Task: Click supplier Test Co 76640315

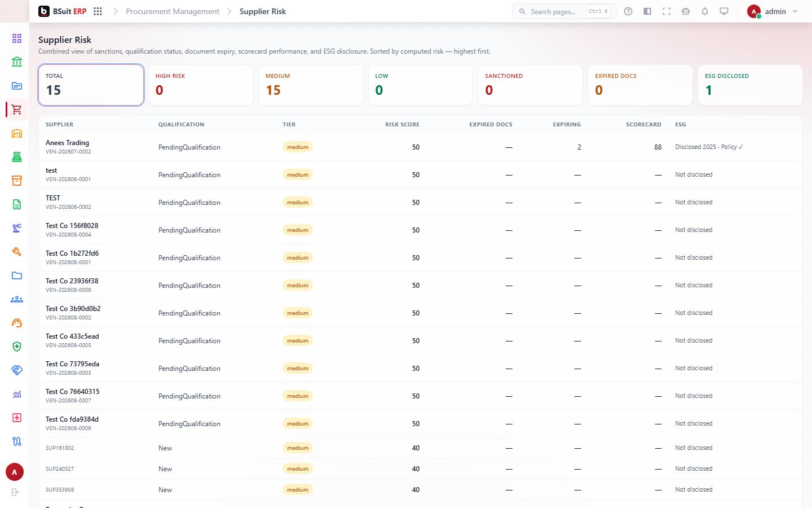Action: [x=72, y=391]
